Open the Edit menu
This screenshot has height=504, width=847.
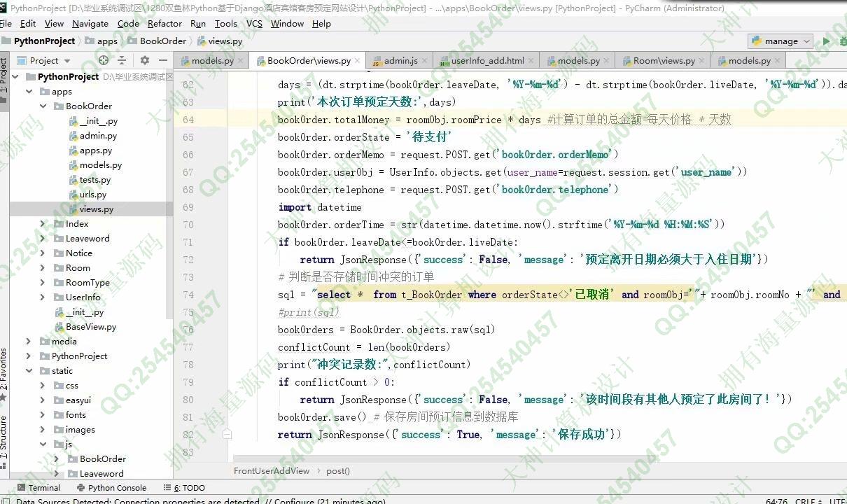pos(28,23)
